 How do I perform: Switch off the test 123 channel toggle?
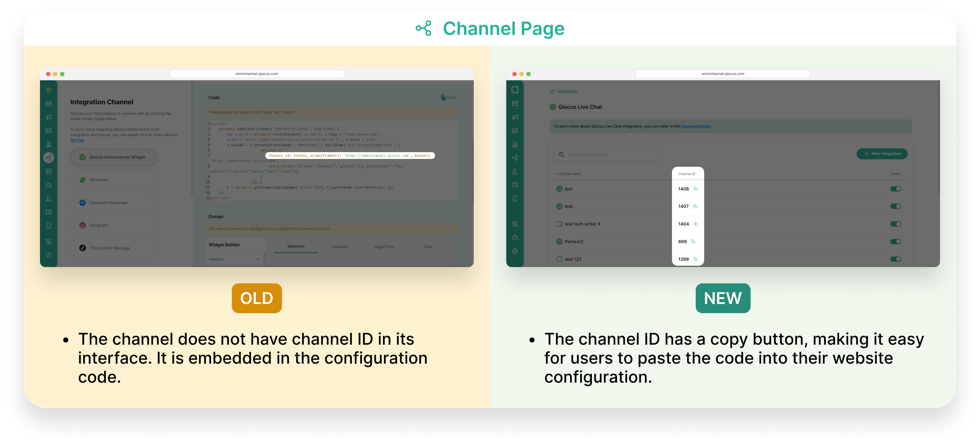[895, 259]
